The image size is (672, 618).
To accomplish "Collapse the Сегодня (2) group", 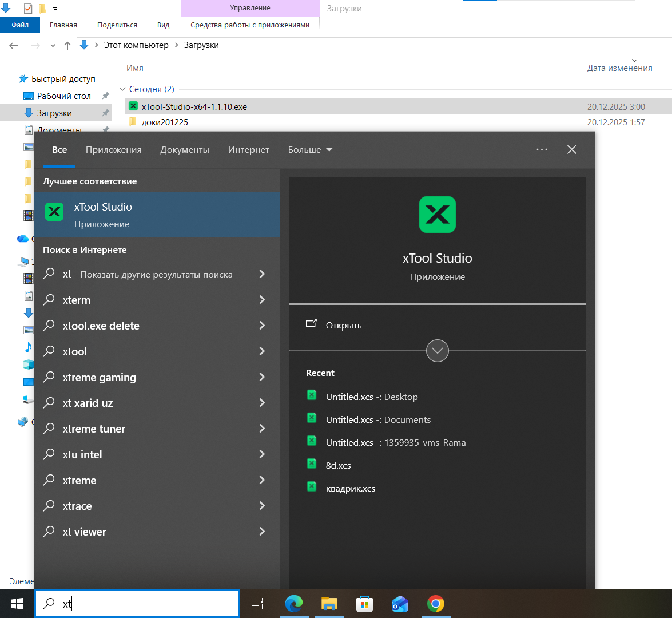I will tap(122, 89).
